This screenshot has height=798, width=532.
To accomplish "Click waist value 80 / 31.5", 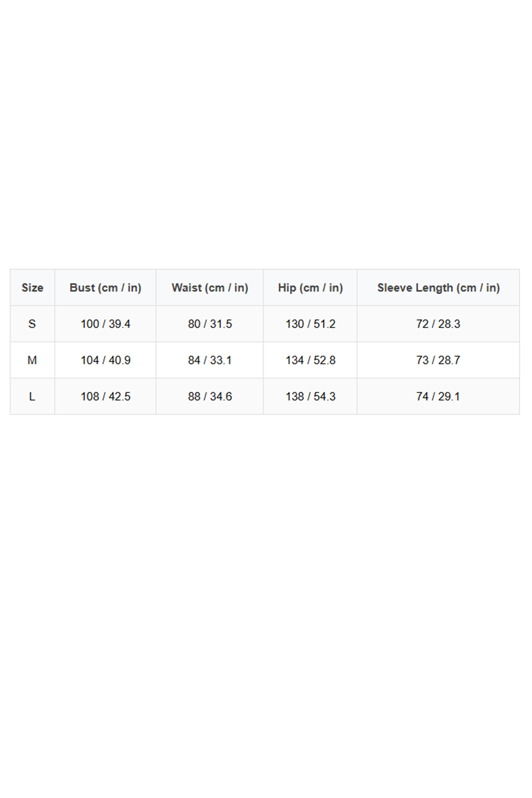I will [210, 324].
